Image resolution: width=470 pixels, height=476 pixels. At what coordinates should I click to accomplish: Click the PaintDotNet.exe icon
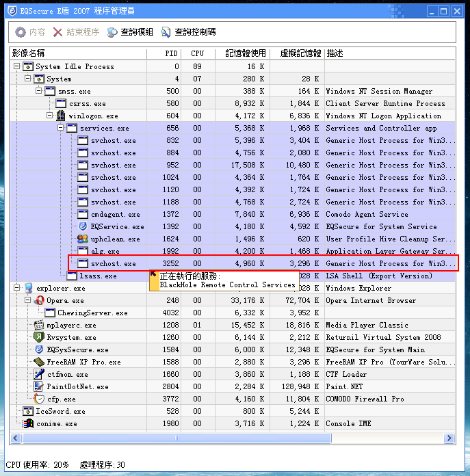[39, 386]
